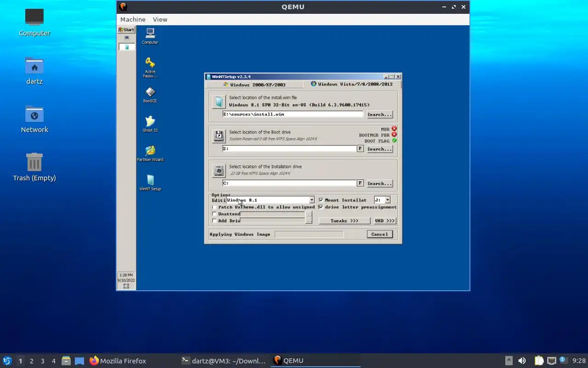Click Search for the Boot drive
The width and height of the screenshot is (588, 368).
(x=379, y=149)
